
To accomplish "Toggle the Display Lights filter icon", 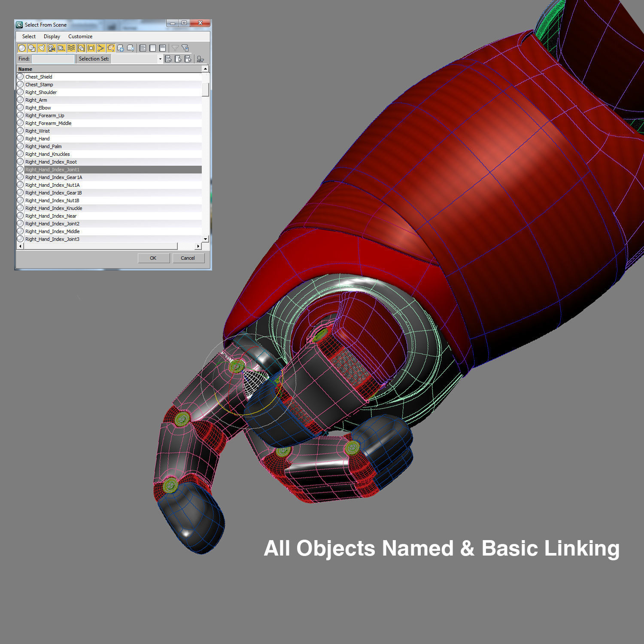I will pos(42,48).
